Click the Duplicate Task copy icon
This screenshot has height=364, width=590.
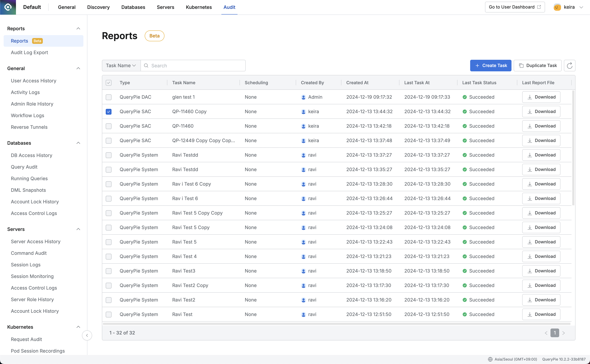521,66
